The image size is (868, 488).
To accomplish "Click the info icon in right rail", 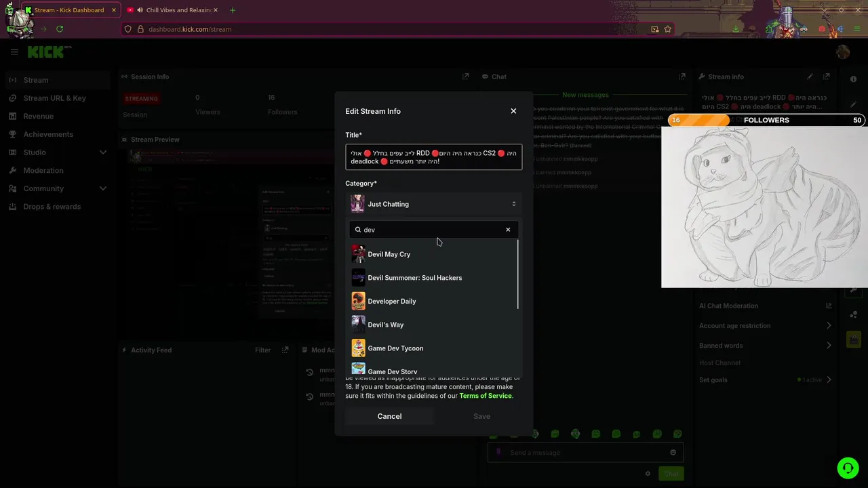I will point(853,79).
